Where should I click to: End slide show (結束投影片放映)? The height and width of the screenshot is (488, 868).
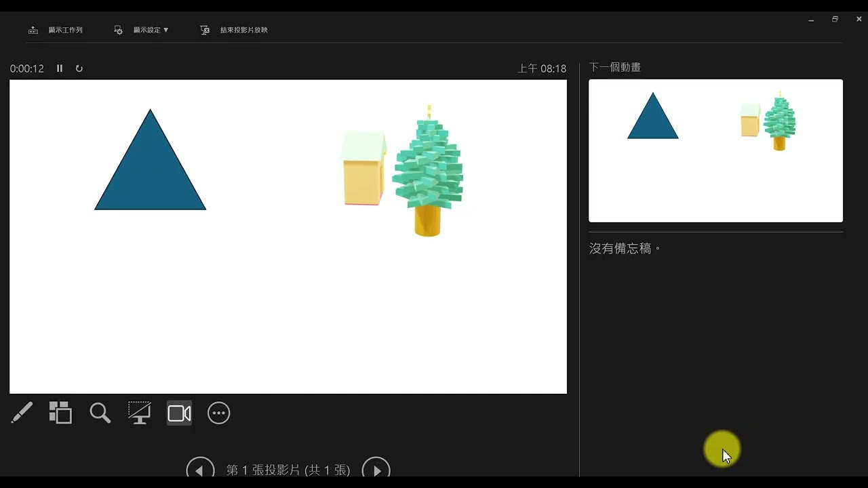[234, 30]
